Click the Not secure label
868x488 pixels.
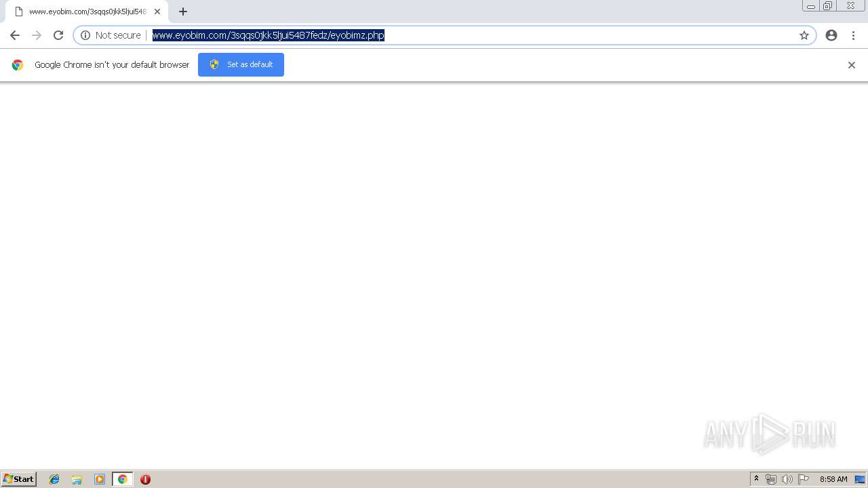[118, 35]
